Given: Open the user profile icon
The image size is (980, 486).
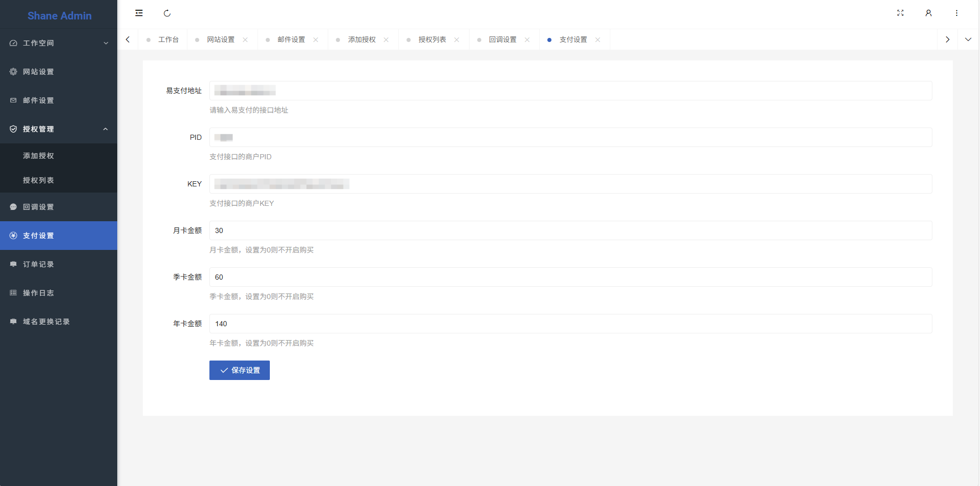Looking at the screenshot, I should 928,13.
